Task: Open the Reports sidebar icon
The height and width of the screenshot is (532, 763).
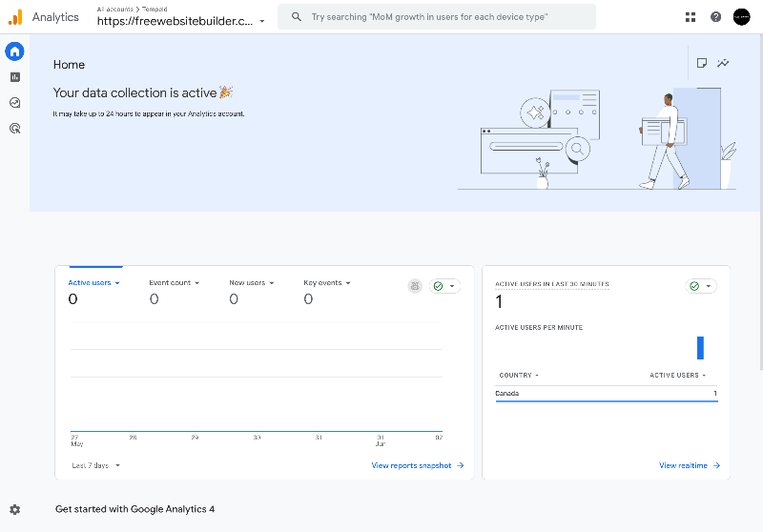Action: click(15, 77)
